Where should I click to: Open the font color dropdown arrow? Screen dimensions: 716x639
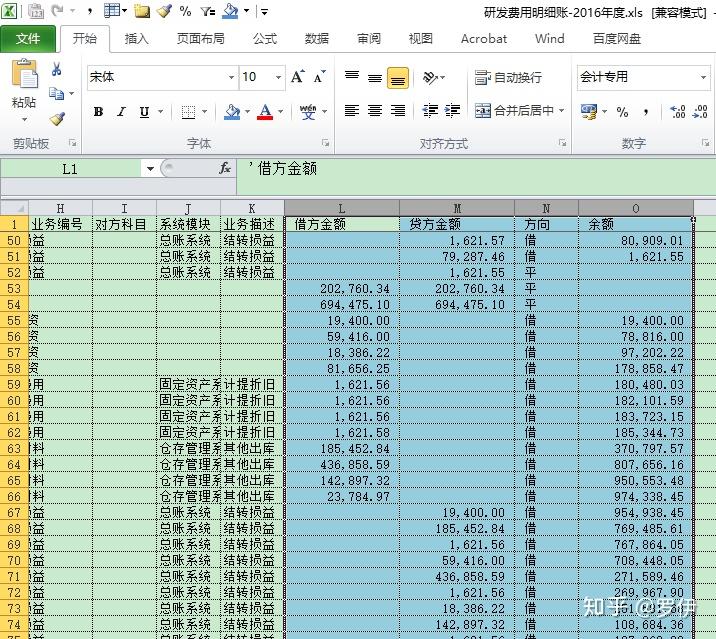click(280, 111)
